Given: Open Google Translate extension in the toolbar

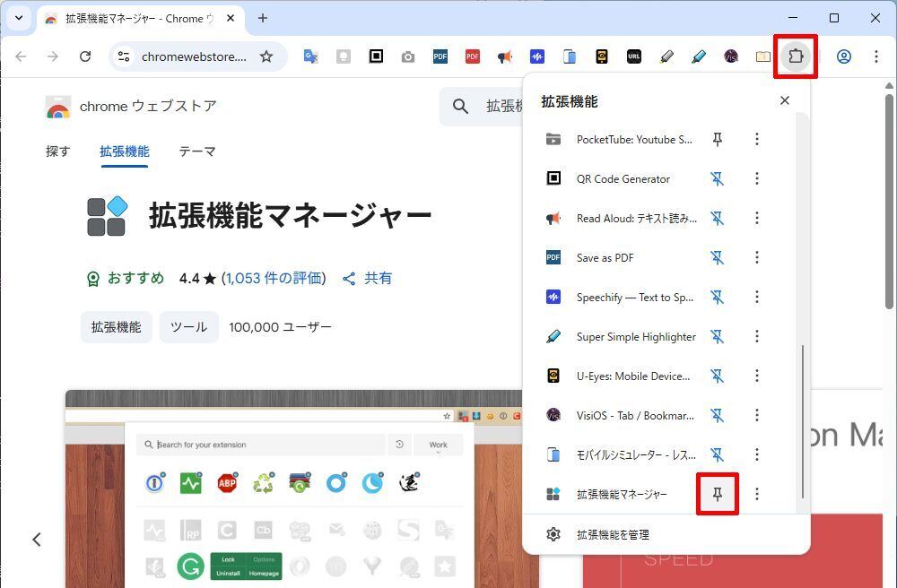Looking at the screenshot, I should (310, 56).
